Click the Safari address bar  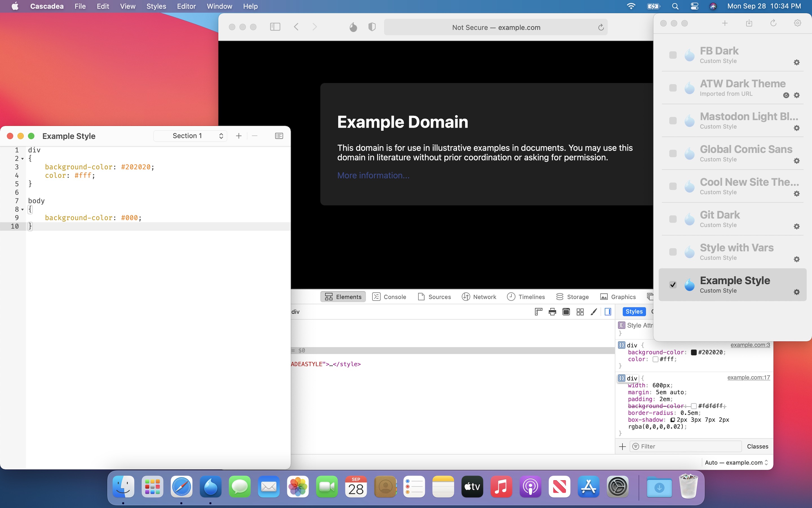[x=496, y=27]
